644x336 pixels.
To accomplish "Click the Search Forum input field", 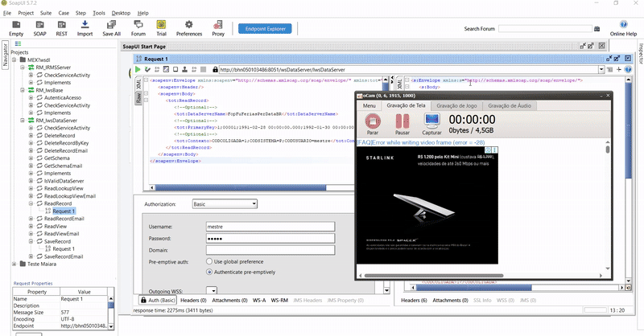I will (545, 29).
